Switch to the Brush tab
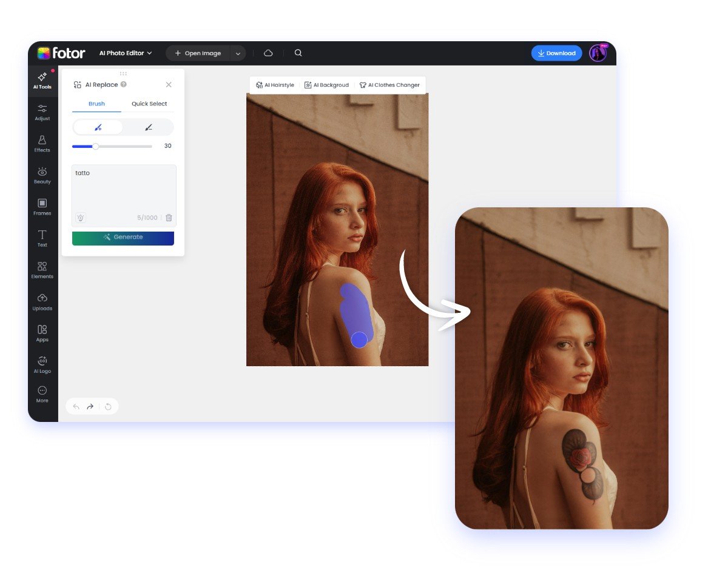The width and height of the screenshot is (728, 582). [96, 104]
